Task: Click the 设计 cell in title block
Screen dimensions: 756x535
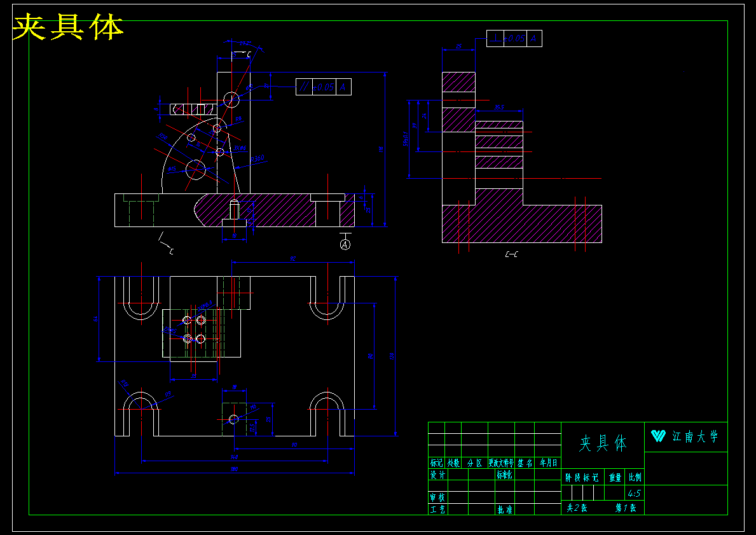Action: coord(437,475)
